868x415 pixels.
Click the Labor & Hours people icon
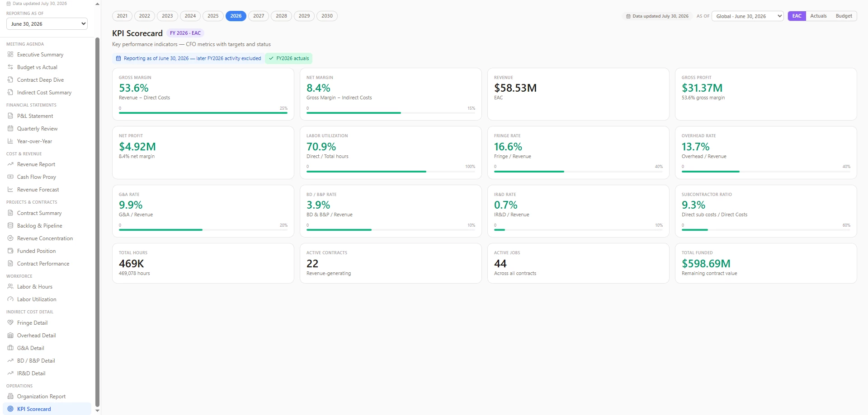pyautogui.click(x=10, y=286)
